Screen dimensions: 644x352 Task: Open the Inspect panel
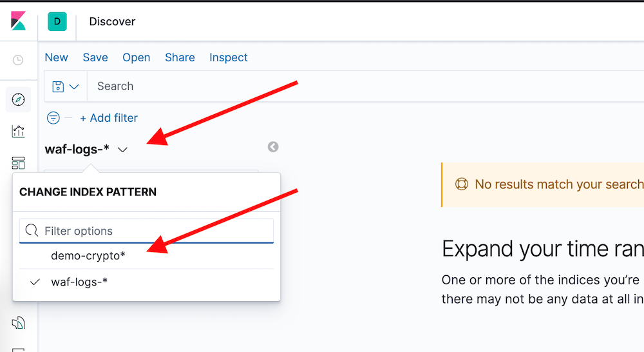pos(229,57)
